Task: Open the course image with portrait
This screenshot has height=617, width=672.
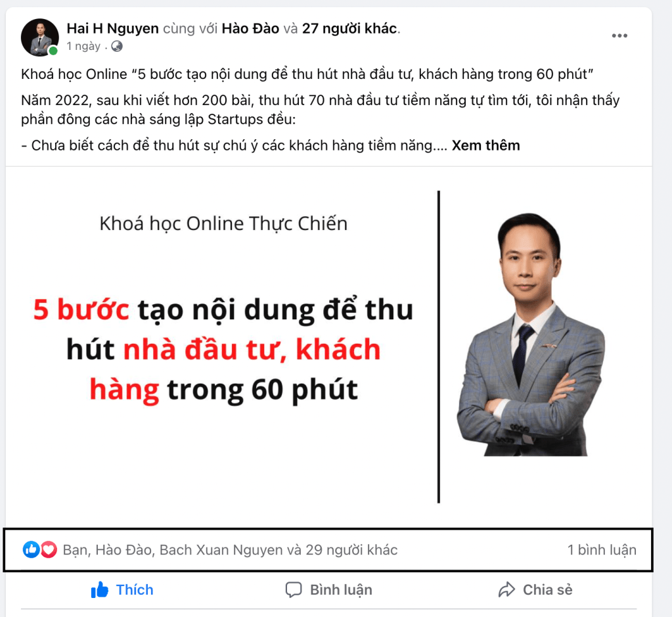Action: pos(328,347)
